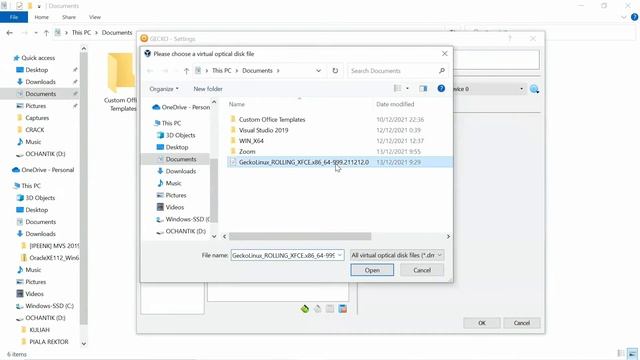The height and width of the screenshot is (360, 640).
Task: Select the Visual Studio 2019 folder row
Action: tap(339, 130)
